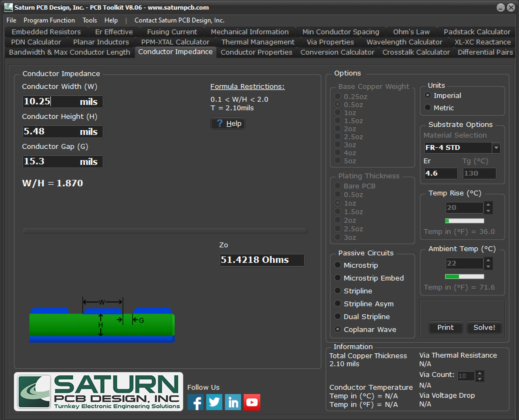Click the Solve! button

[484, 327]
